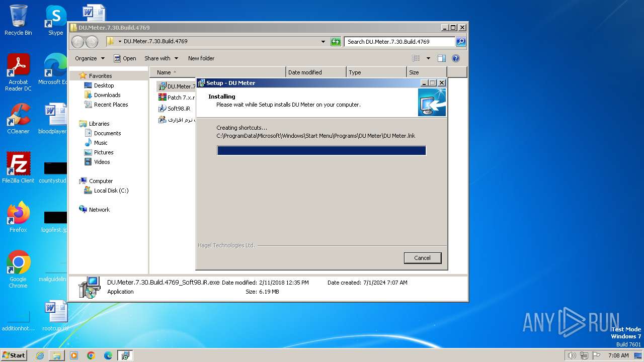The image size is (644, 362).
Task: Open the volume tray icon
Action: pos(572,355)
